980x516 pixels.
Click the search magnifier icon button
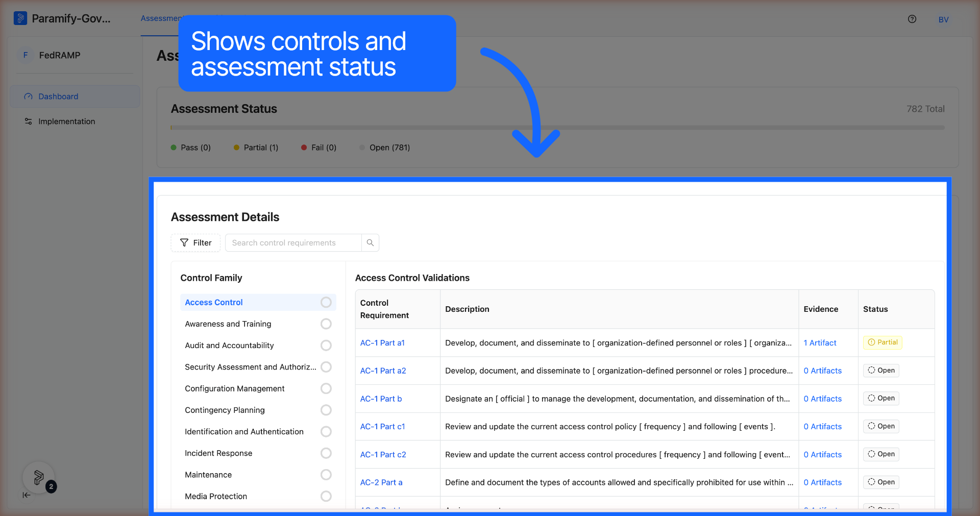pos(370,243)
